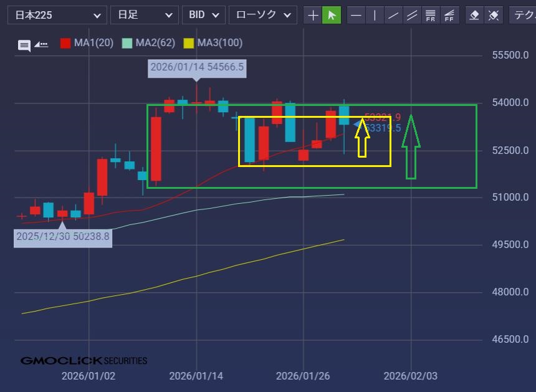Expand the BID price type dropdown
Image resolution: width=536 pixels, height=392 pixels.
203,15
